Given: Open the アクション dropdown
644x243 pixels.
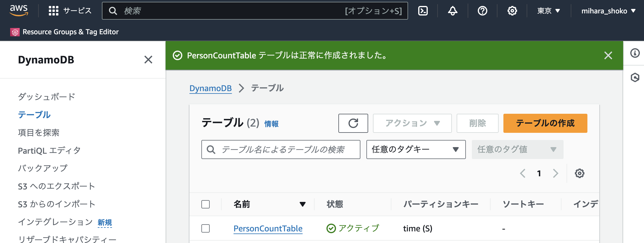Looking at the screenshot, I should click(412, 123).
